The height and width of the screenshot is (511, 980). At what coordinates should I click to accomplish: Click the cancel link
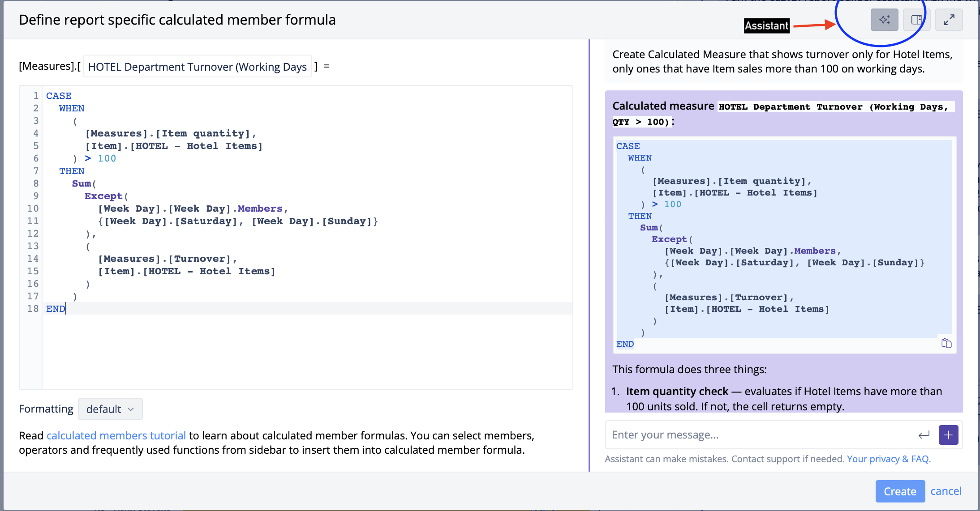pyautogui.click(x=946, y=491)
